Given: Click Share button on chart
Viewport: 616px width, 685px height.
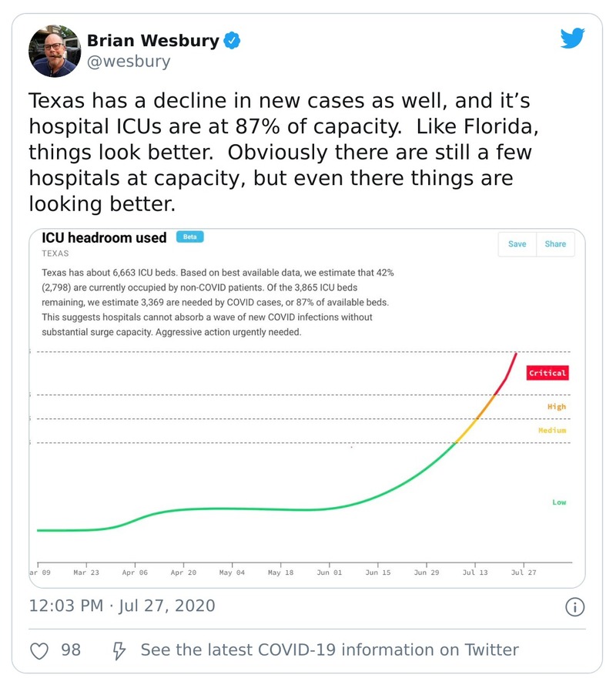Looking at the screenshot, I should coord(555,244).
